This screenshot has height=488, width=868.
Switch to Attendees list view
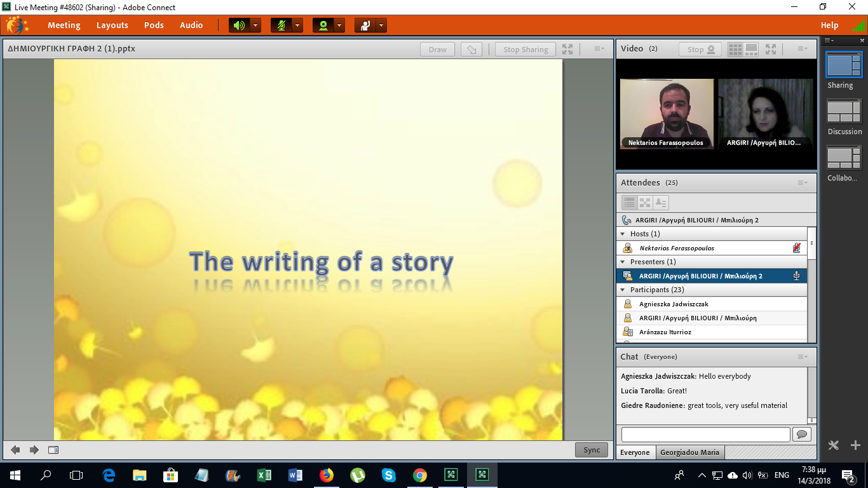click(629, 203)
